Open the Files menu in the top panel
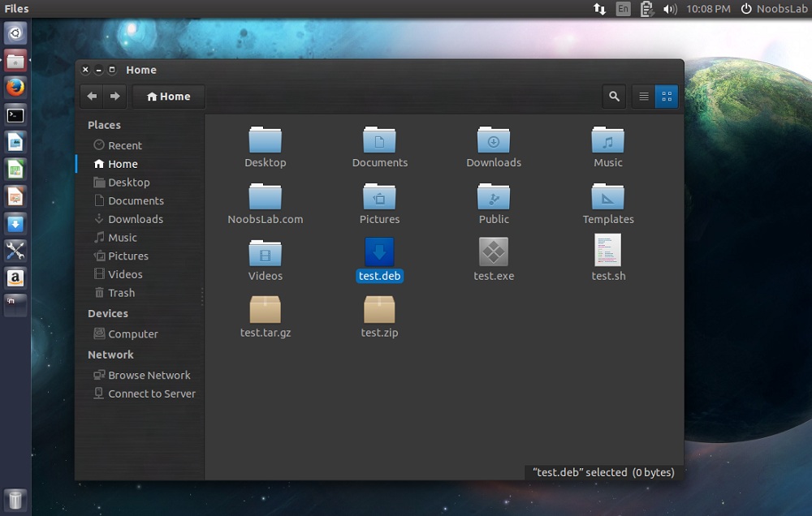 click(16, 8)
